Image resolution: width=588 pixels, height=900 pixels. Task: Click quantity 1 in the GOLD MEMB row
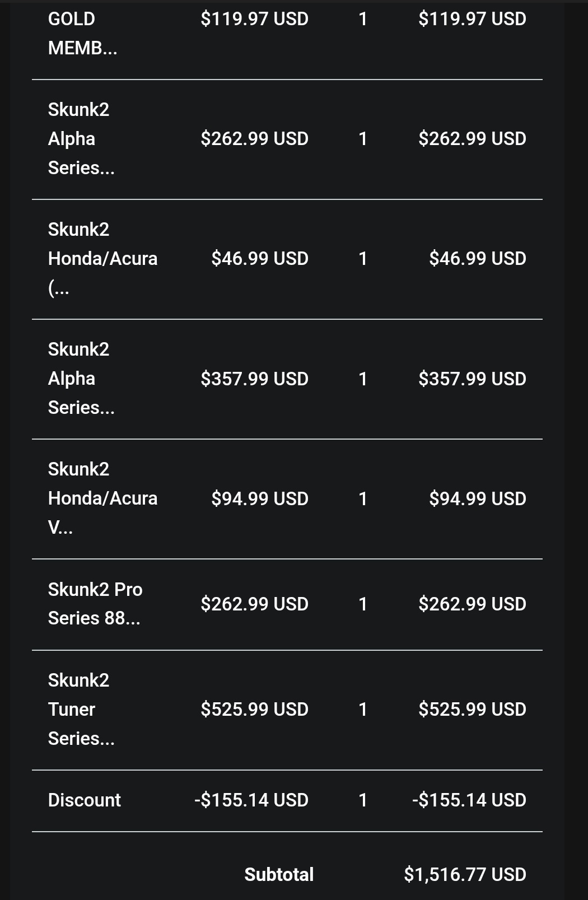click(x=363, y=19)
